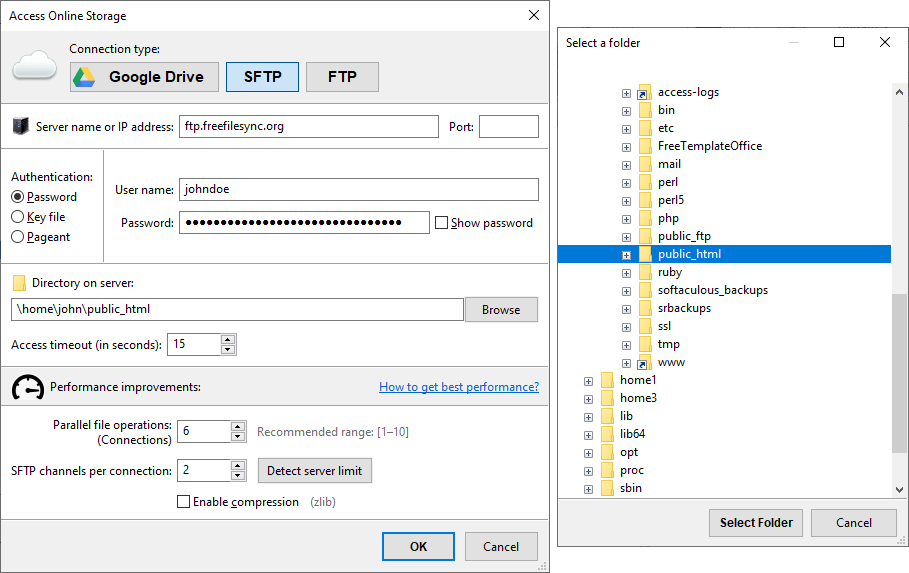Click the softaculous_backups folder icon
This screenshot has height=573, width=909.
[x=645, y=290]
